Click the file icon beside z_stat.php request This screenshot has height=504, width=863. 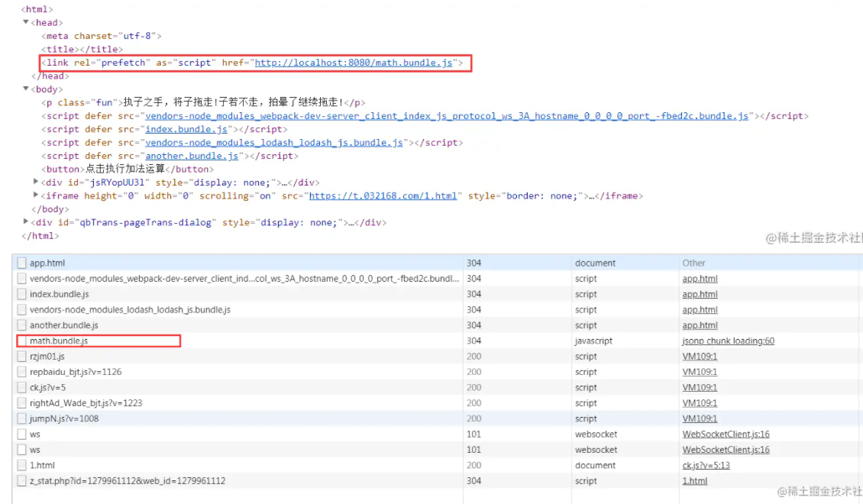click(x=21, y=481)
